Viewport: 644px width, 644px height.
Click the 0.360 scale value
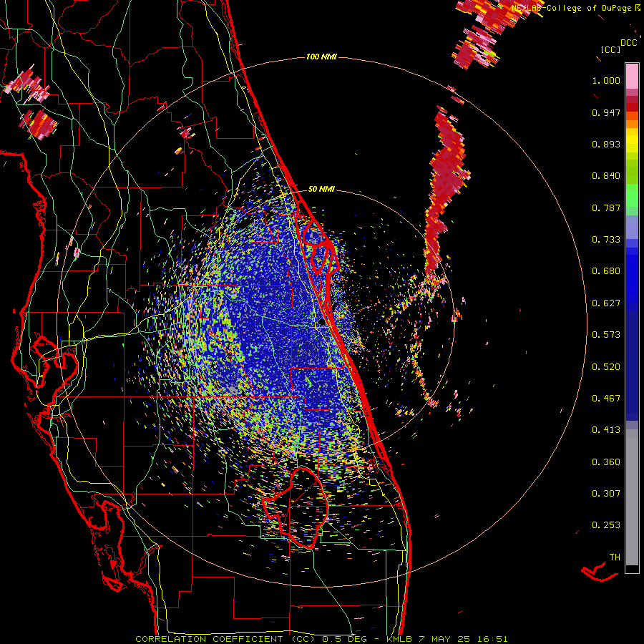[606, 462]
